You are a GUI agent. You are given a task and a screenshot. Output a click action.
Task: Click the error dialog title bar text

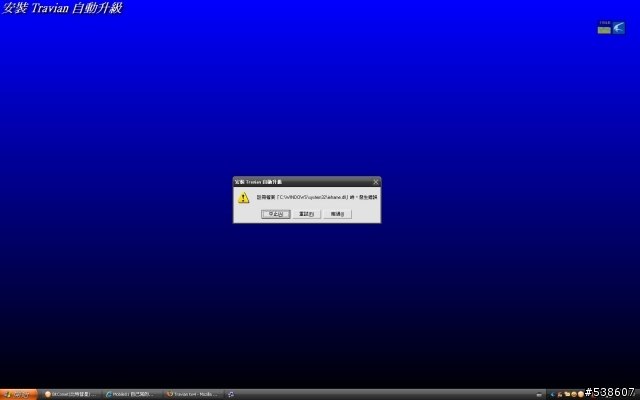pyautogui.click(x=258, y=182)
